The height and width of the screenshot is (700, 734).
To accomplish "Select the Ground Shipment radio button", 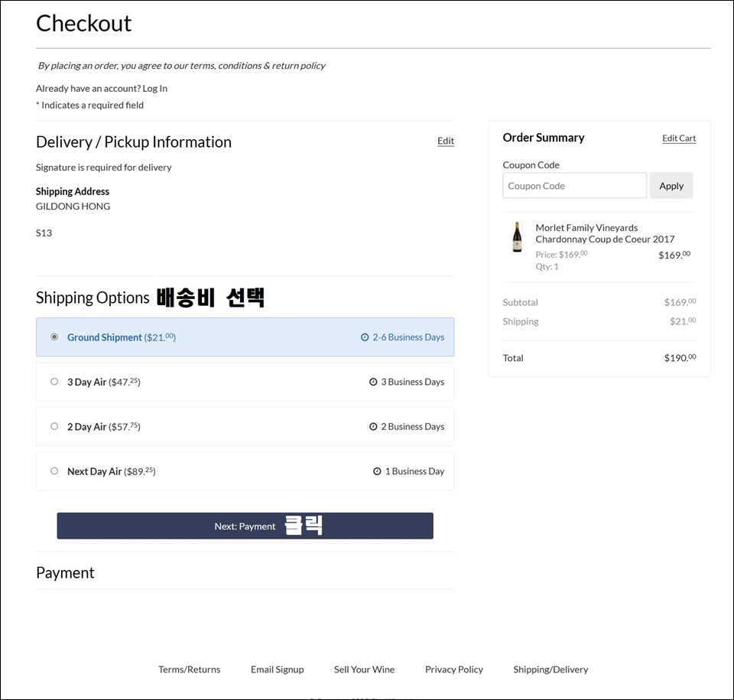I will (x=54, y=337).
